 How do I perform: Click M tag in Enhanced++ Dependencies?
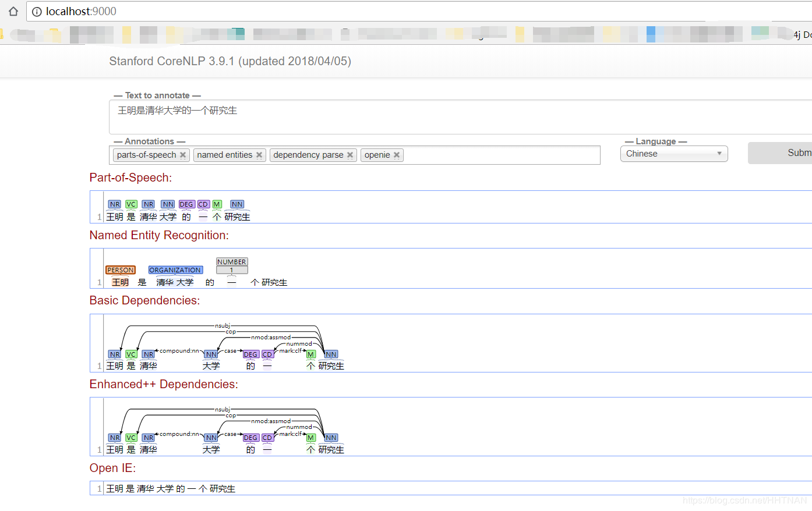click(311, 438)
